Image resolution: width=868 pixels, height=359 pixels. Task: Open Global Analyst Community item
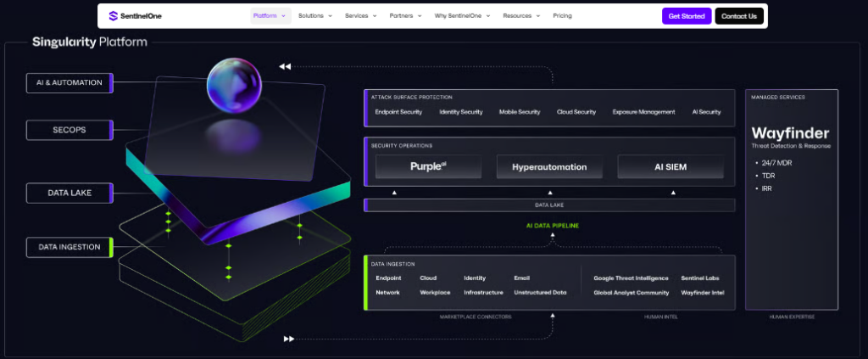coord(632,293)
